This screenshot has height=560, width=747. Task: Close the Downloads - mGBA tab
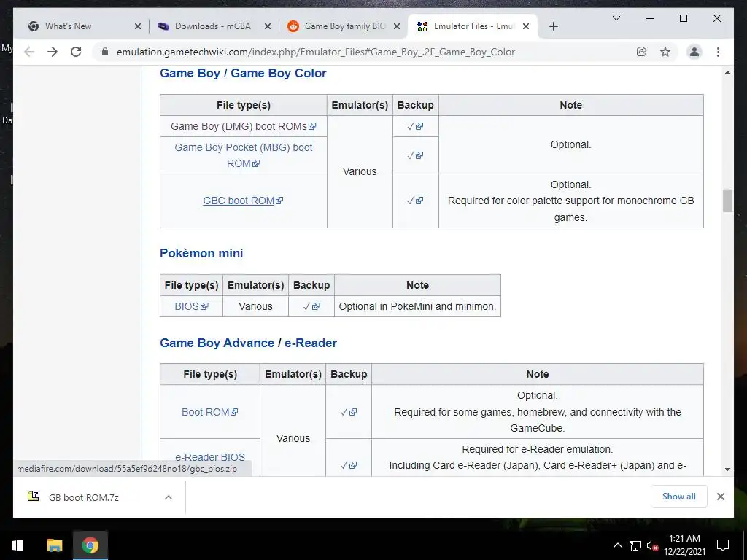[x=268, y=26]
